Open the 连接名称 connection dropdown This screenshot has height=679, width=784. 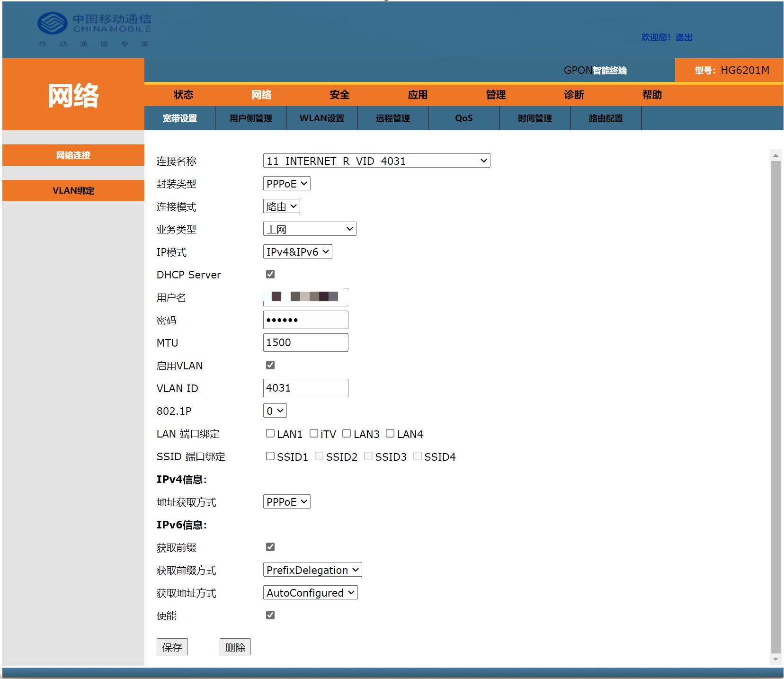(x=376, y=161)
